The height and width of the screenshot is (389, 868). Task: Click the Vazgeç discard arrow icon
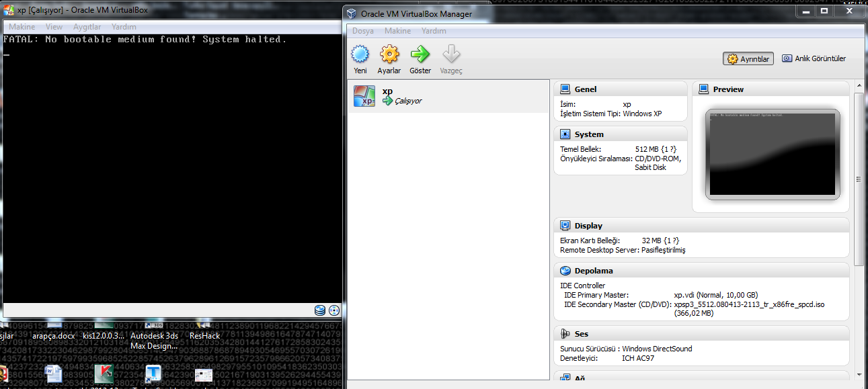coord(451,54)
